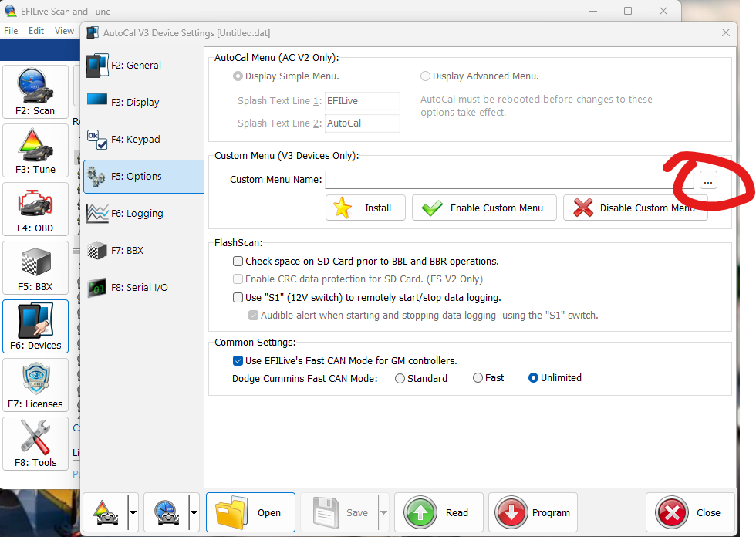Click Enable Custom Menu button

tap(484, 208)
